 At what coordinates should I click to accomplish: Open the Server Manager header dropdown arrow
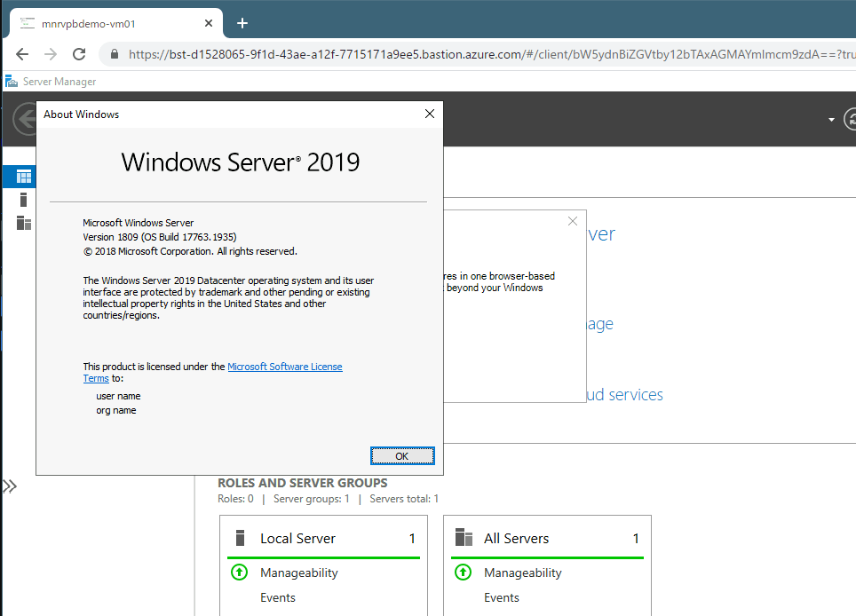point(831,120)
